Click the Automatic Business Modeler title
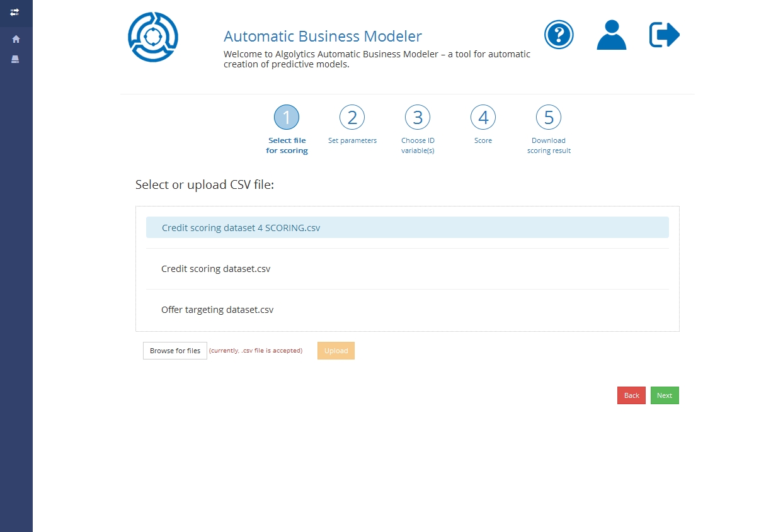 pos(323,37)
